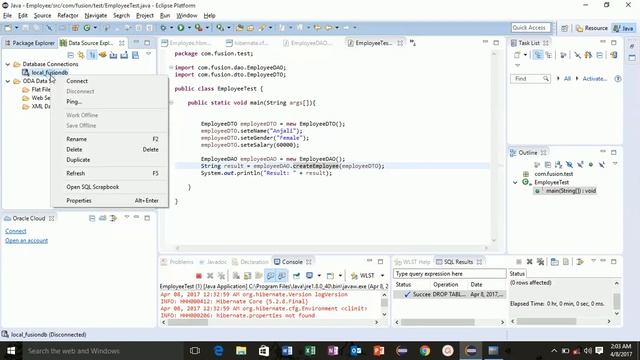
Task: Switch to Resource perspective button
Action: pyautogui.click(x=592, y=28)
